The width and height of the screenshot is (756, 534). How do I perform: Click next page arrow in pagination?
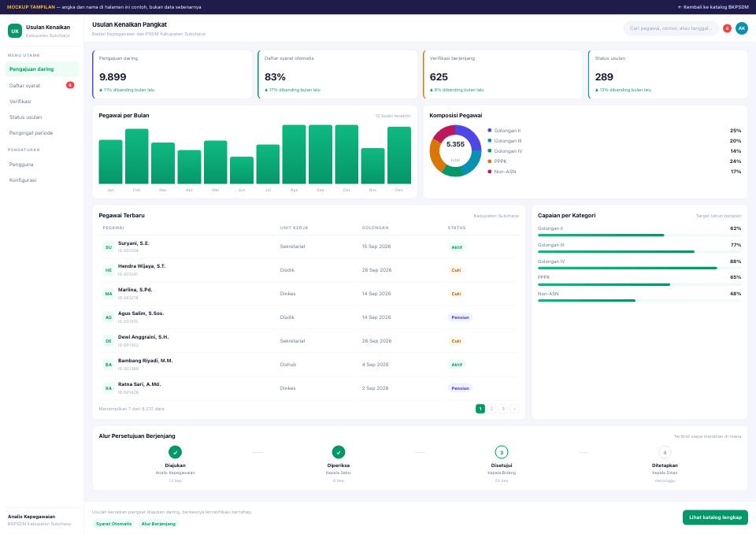point(514,409)
